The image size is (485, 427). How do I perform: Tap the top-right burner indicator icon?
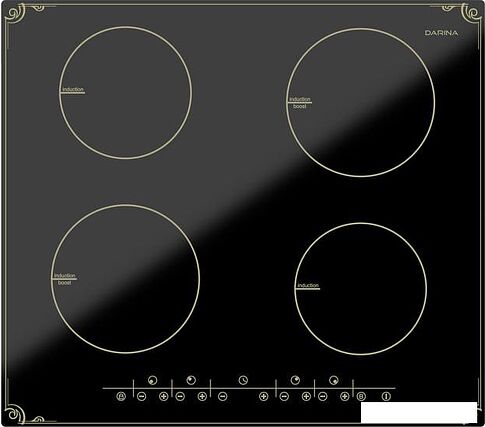295,380
